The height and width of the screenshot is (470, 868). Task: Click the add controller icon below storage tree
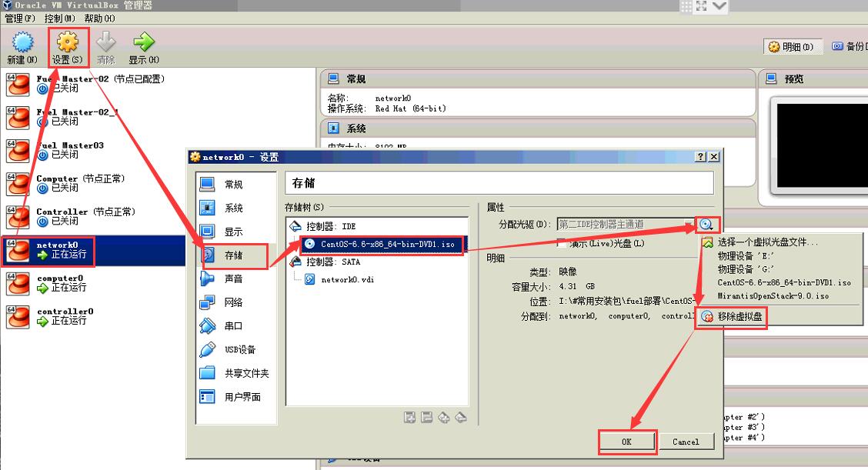pos(409,418)
